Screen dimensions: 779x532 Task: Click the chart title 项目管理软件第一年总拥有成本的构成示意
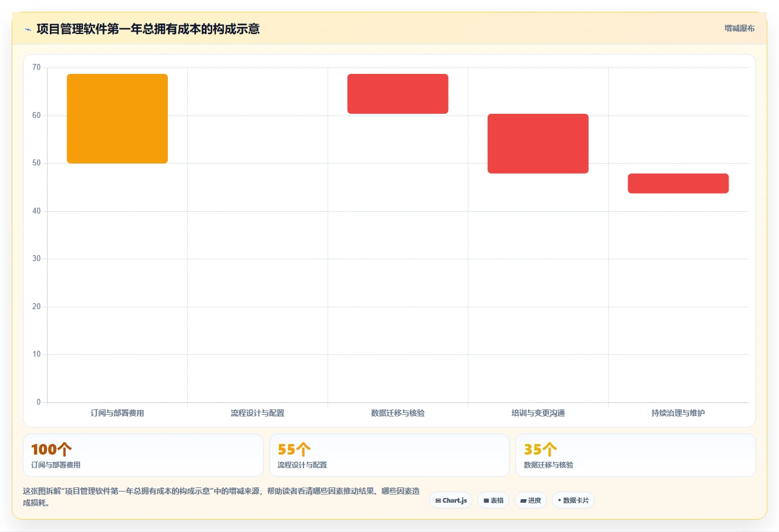(x=148, y=29)
